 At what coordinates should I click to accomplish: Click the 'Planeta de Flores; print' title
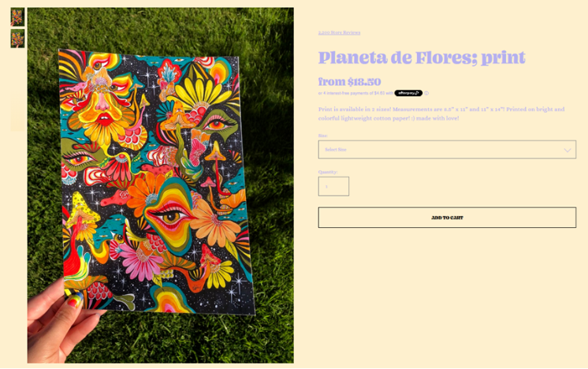tap(422, 58)
